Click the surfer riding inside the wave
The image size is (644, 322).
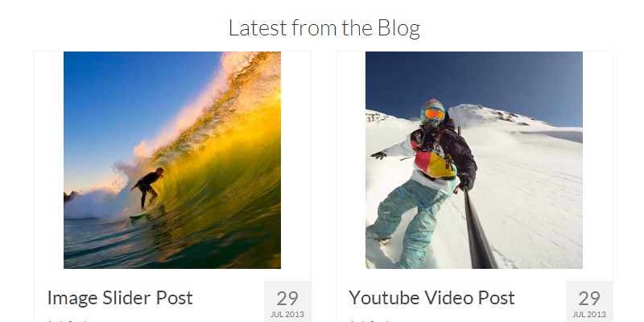pos(147,188)
